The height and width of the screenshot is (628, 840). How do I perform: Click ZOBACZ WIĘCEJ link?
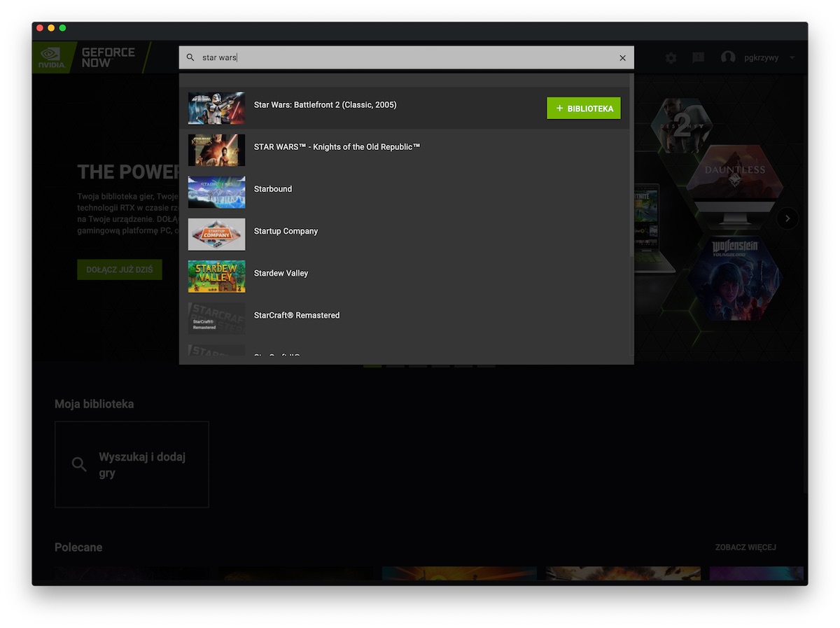pos(745,547)
